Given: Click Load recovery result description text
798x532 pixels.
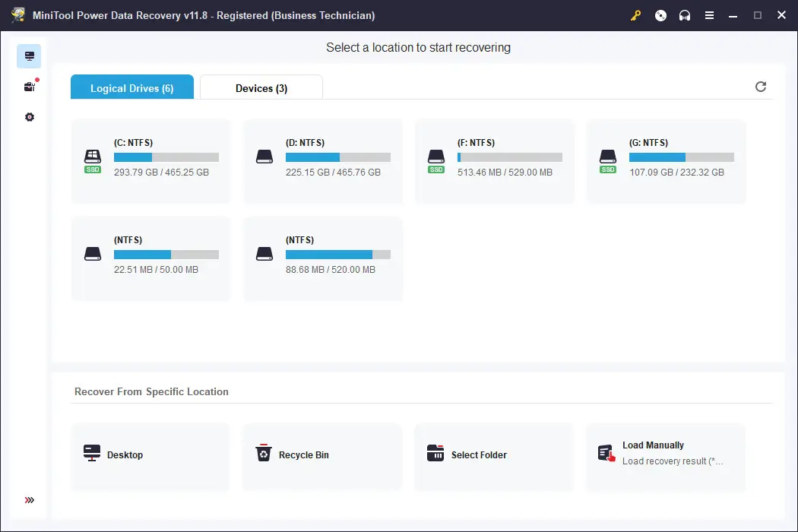Looking at the screenshot, I should [673, 461].
